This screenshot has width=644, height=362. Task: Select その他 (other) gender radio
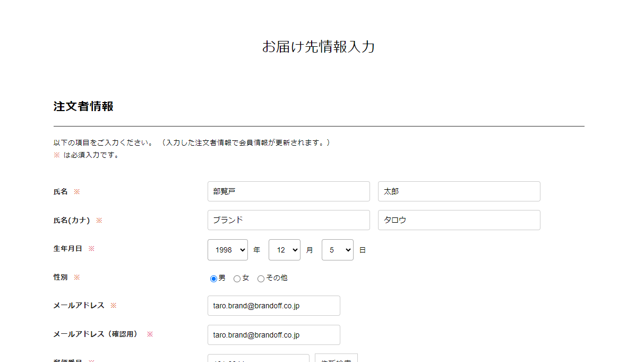tap(261, 279)
